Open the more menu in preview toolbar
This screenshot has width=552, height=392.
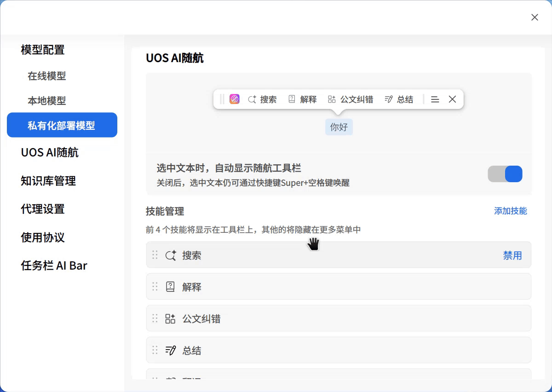tap(435, 99)
